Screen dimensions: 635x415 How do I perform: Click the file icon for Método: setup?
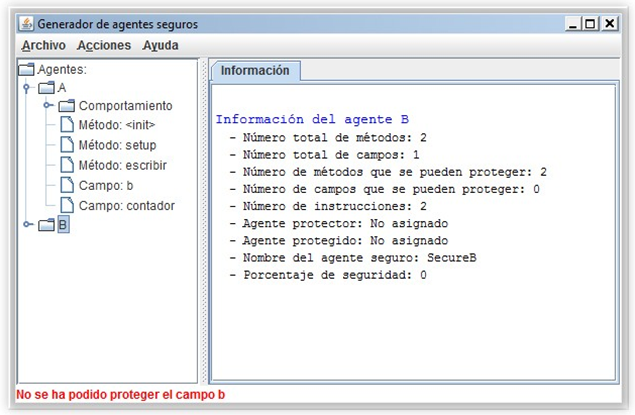(67, 145)
